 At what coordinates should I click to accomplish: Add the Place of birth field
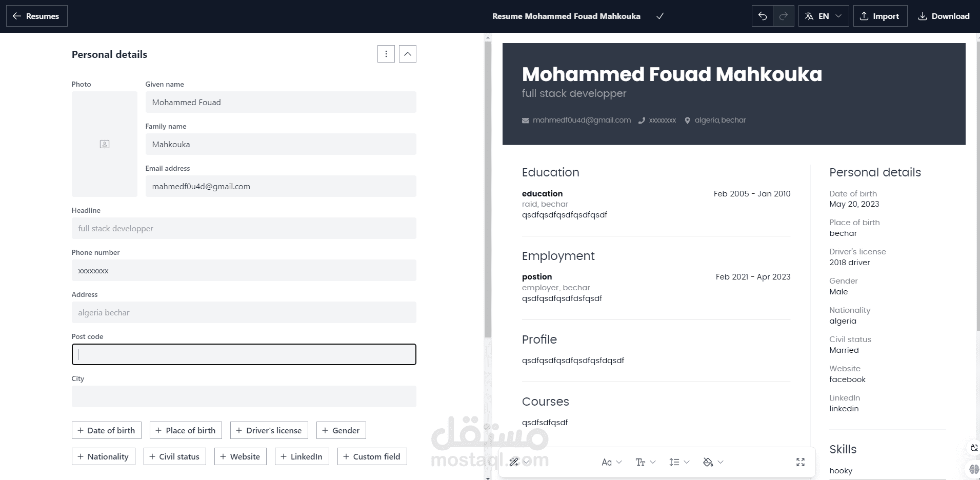pyautogui.click(x=186, y=430)
